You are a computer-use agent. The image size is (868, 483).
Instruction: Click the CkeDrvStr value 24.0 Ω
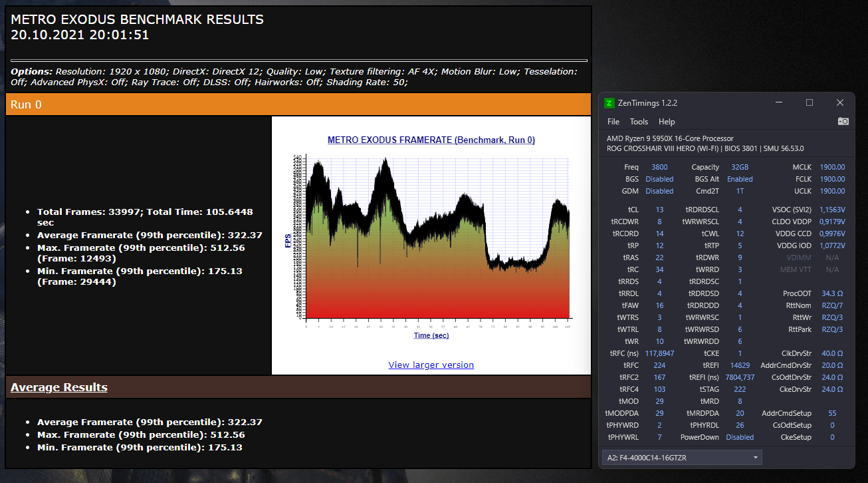(x=832, y=389)
